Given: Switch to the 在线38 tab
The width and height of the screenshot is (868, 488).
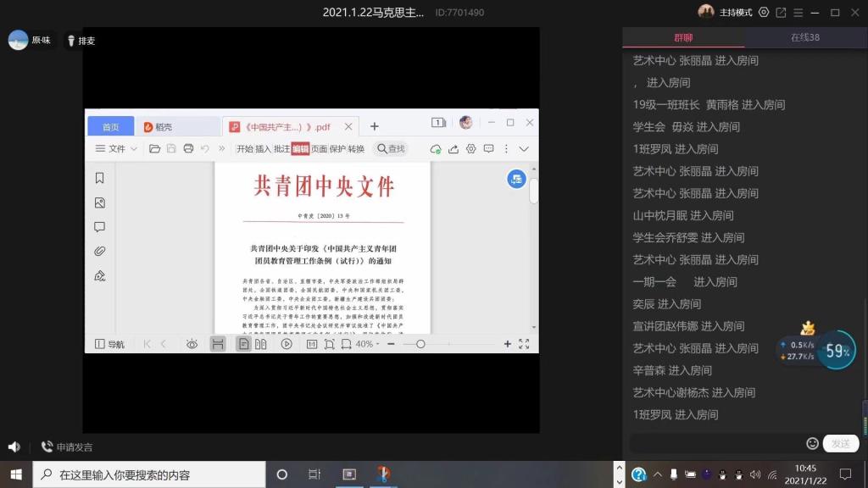Looking at the screenshot, I should (x=804, y=37).
